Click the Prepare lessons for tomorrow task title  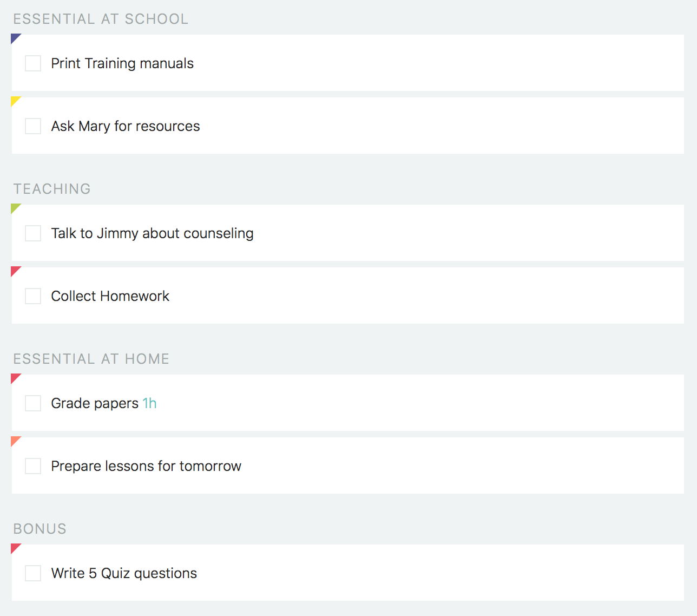pyautogui.click(x=146, y=466)
